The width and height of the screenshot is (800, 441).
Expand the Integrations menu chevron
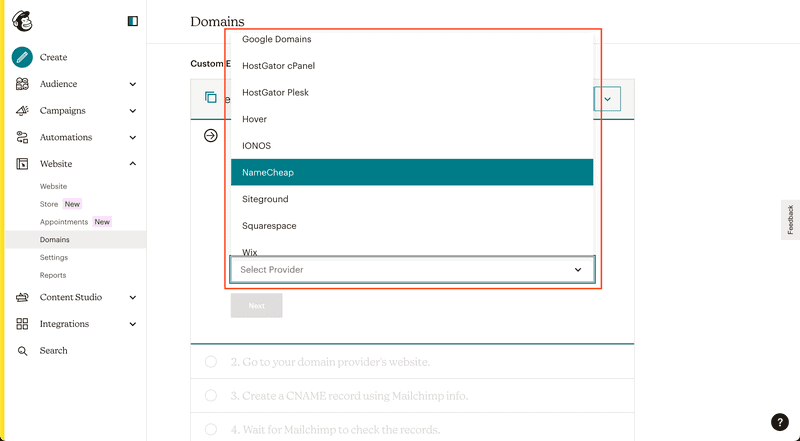133,324
